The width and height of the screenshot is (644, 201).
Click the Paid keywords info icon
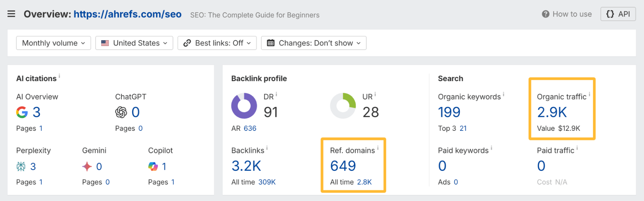491,148
